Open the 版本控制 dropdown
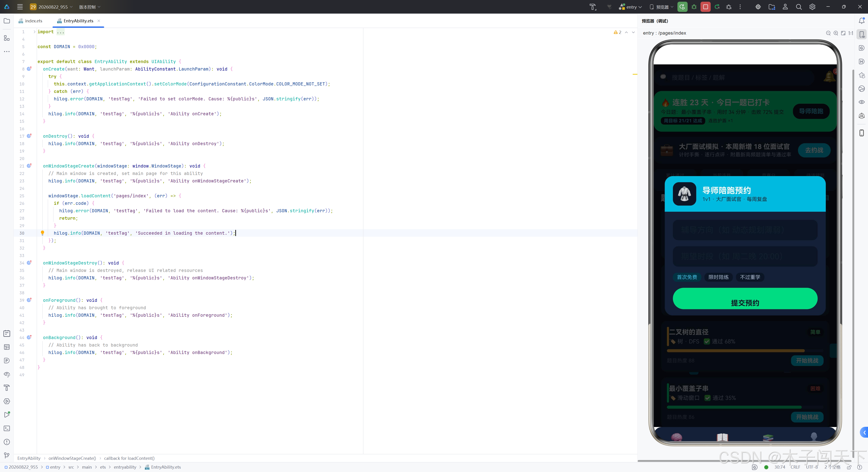This screenshot has height=472, width=868. coord(90,7)
